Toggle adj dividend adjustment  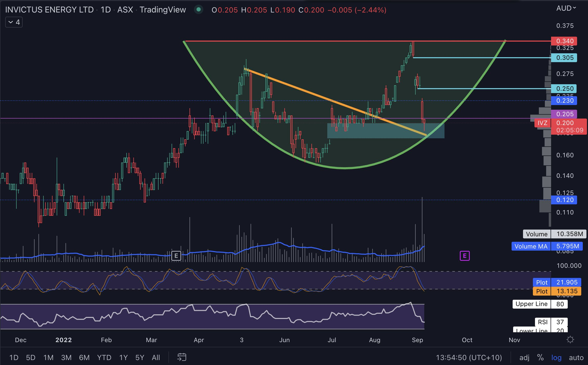pyautogui.click(x=524, y=357)
